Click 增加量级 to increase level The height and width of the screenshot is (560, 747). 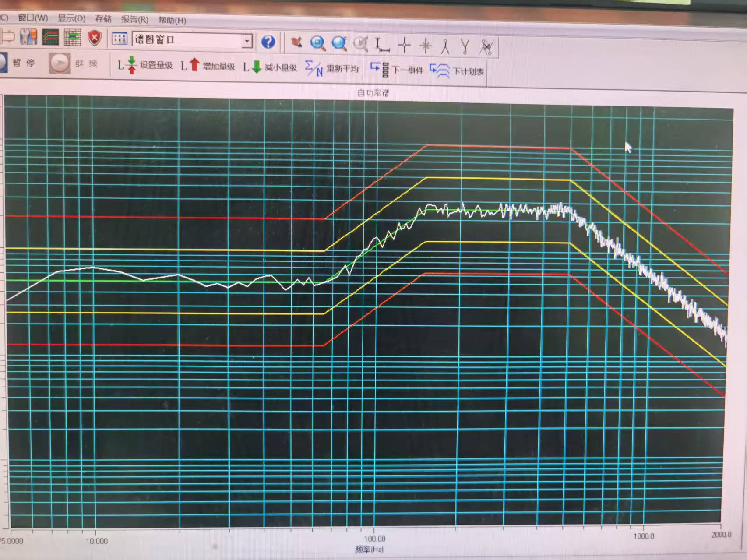click(208, 66)
